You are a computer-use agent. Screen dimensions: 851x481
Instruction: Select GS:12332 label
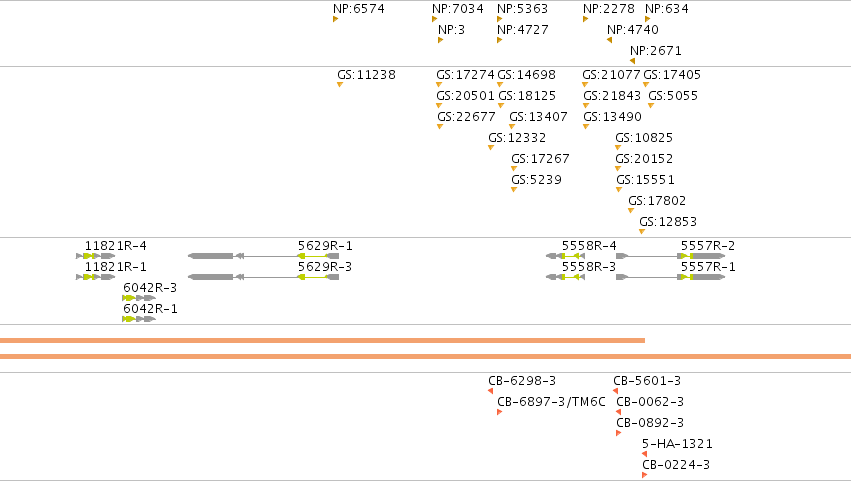point(517,138)
